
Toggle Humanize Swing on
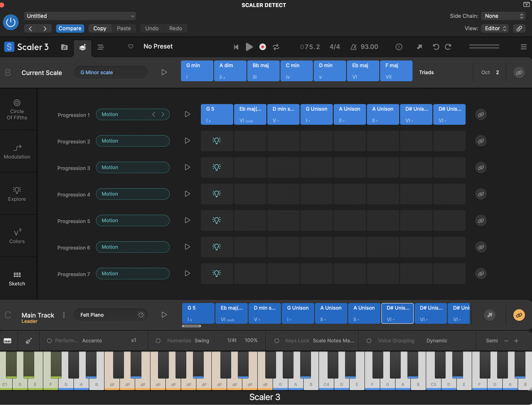pyautogui.click(x=158, y=341)
